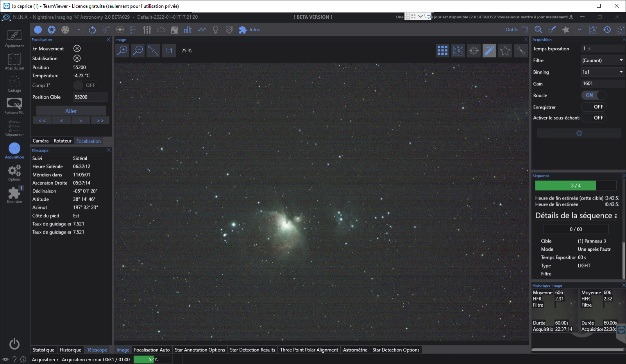
Task: Toggle the guider target panel icon
Action: [120, 30]
